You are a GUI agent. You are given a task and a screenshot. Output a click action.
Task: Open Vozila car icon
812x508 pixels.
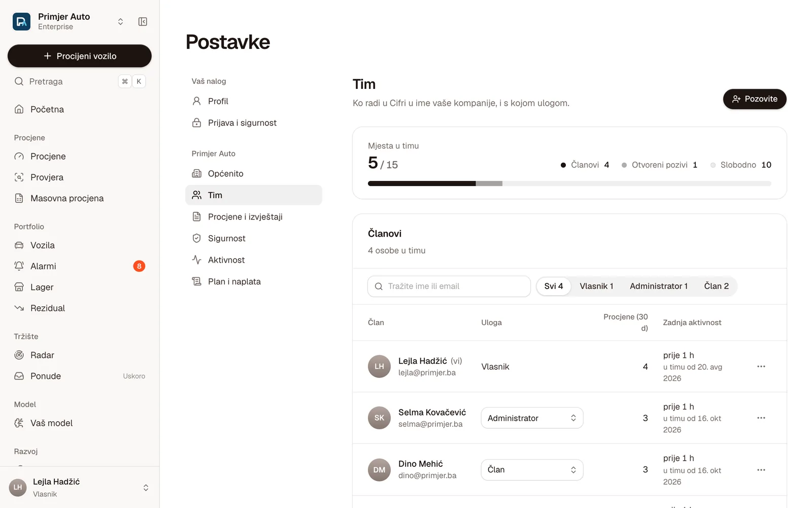coord(19,245)
